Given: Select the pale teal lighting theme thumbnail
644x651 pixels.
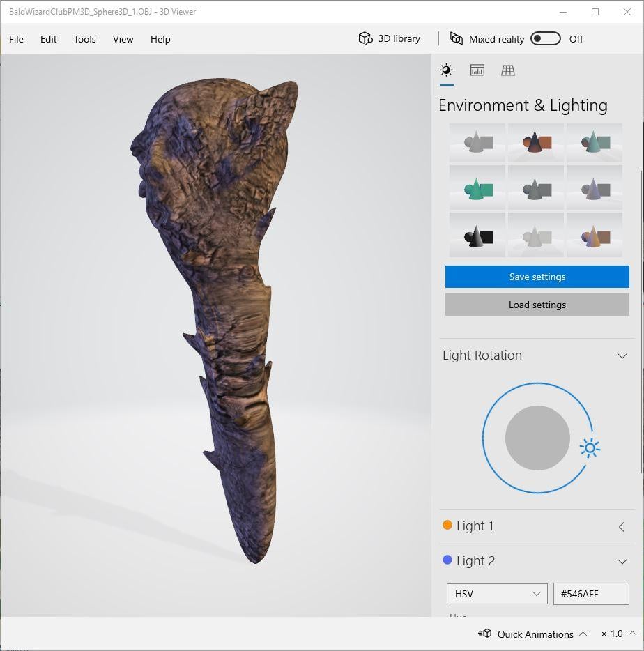Looking at the screenshot, I should pyautogui.click(x=595, y=142).
